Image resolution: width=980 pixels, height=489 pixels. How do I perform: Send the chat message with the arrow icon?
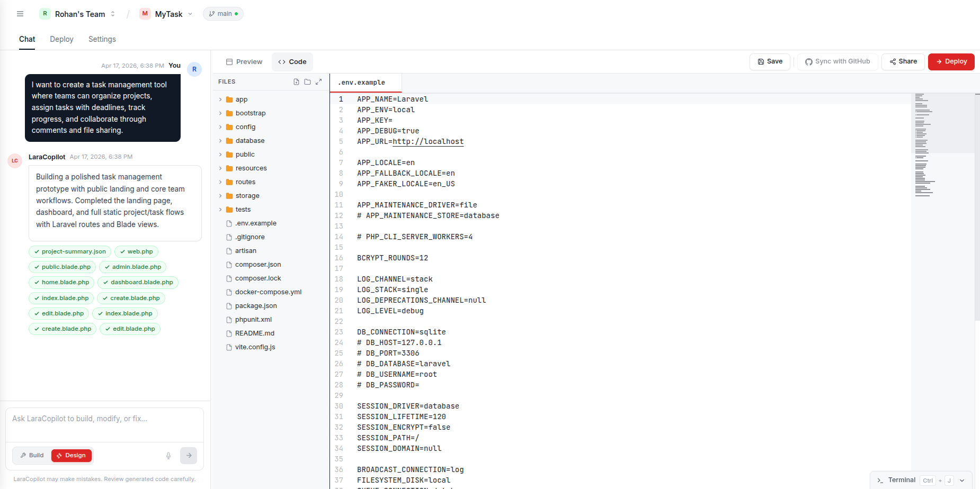coord(189,456)
